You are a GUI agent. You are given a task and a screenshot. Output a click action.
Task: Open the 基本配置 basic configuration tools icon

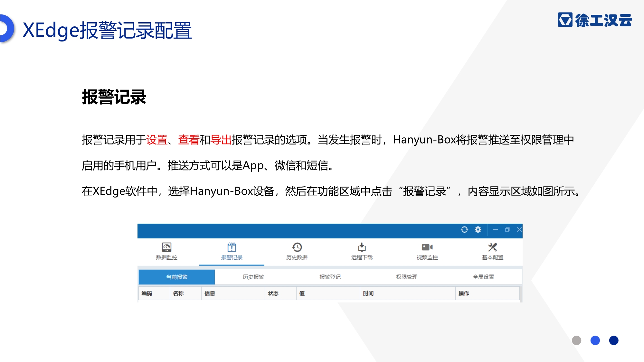pyautogui.click(x=492, y=247)
